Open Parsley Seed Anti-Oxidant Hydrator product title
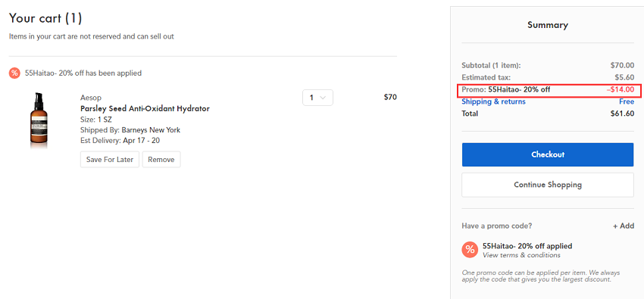The width and height of the screenshot is (644, 299). pos(145,109)
